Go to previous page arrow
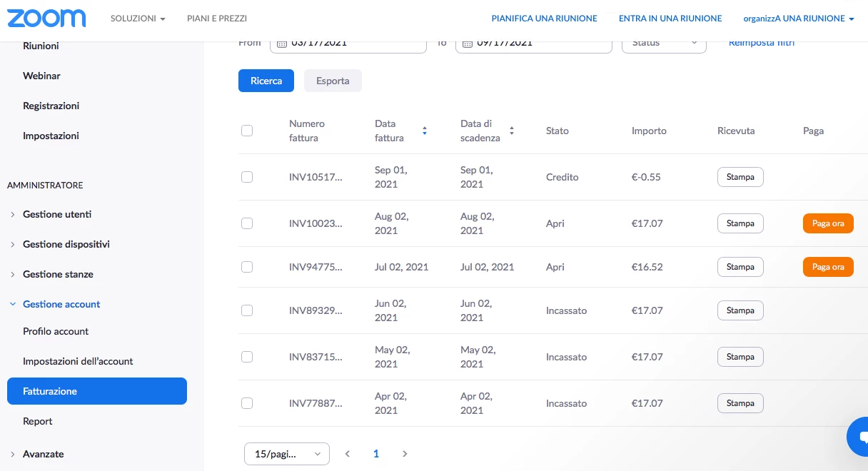Screen dimensions: 868x471 (348, 454)
